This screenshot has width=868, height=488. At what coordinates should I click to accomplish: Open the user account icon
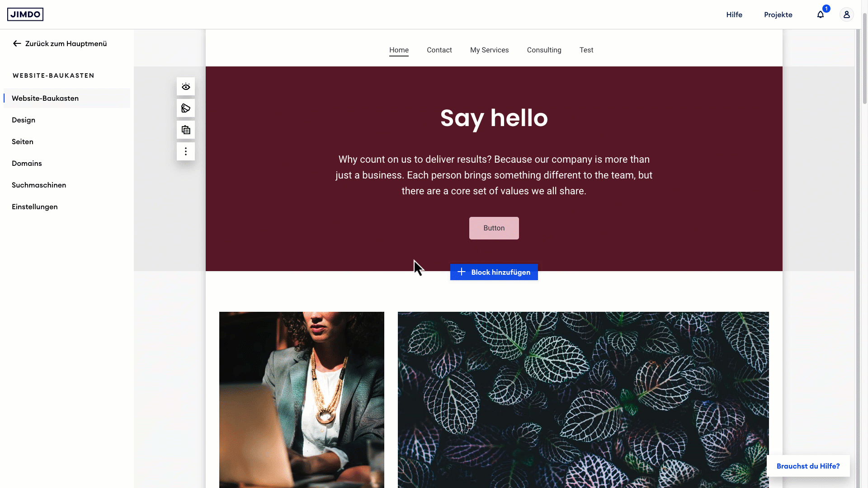coord(847,14)
